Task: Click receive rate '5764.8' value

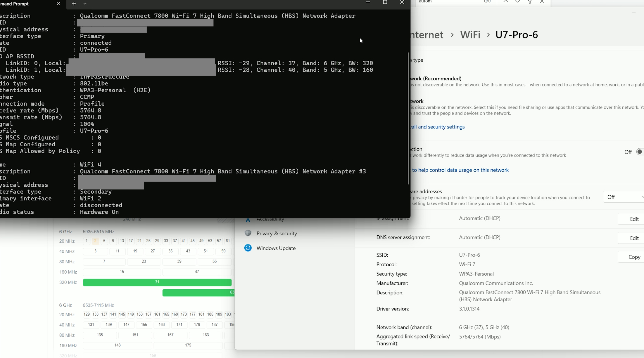Action: pos(91,110)
